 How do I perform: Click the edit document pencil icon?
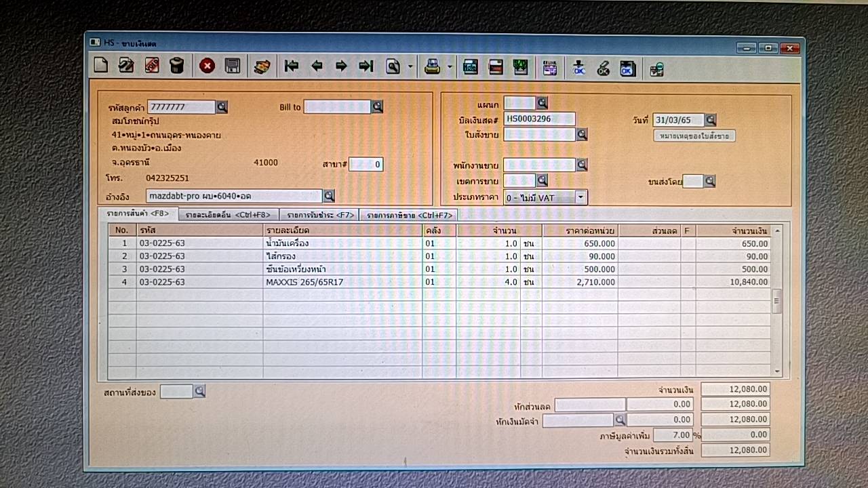click(x=126, y=66)
